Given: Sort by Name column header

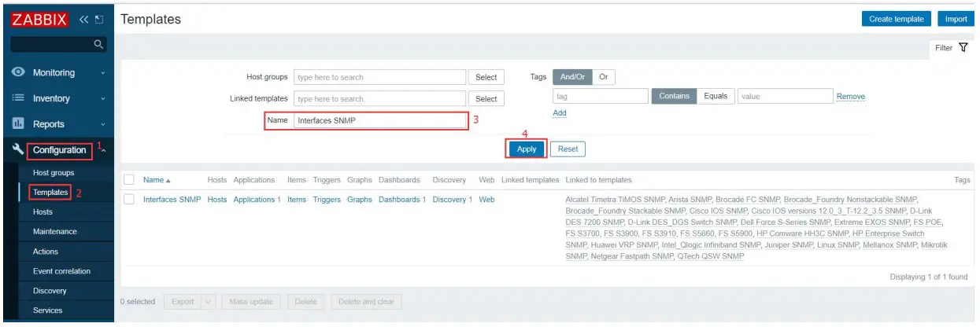Looking at the screenshot, I should click(x=157, y=180).
